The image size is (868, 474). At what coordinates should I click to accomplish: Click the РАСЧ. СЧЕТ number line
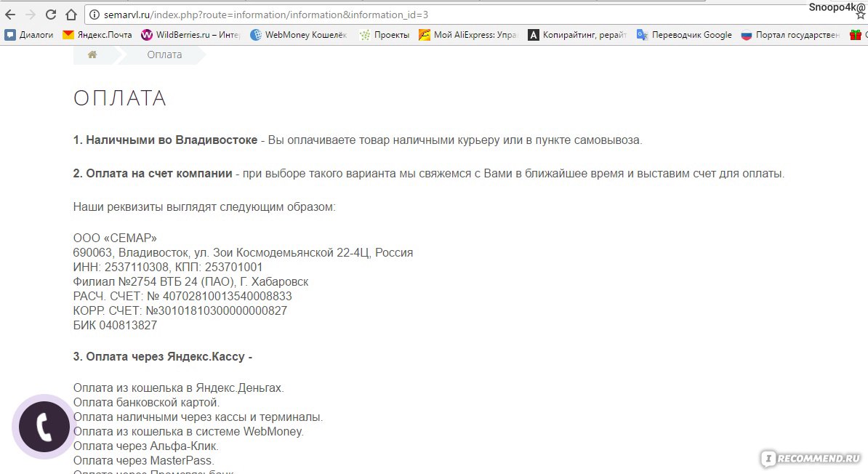coord(182,297)
